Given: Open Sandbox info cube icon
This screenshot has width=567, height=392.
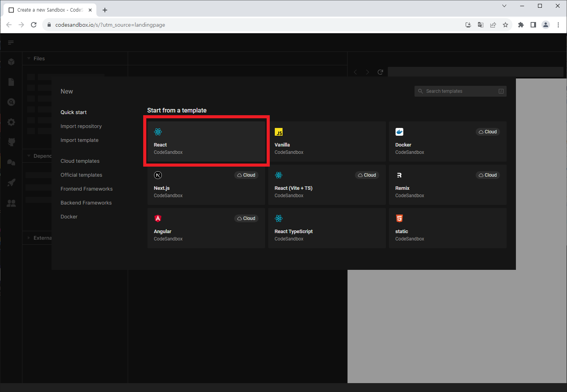Looking at the screenshot, I should click(x=11, y=62).
